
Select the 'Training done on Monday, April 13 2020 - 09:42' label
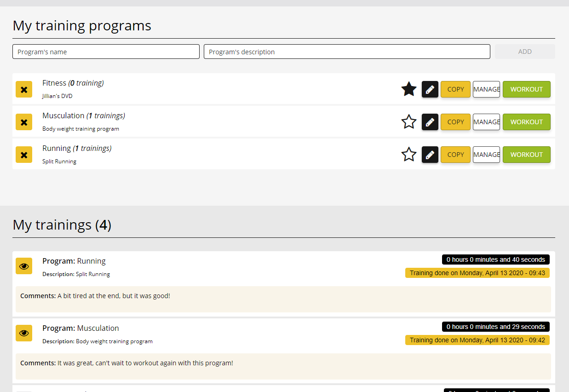click(477, 340)
